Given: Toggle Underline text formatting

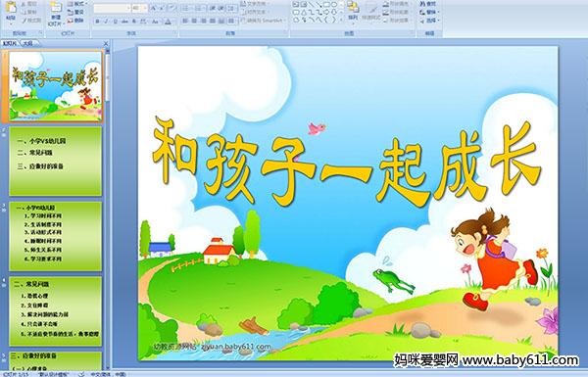Looking at the screenshot, I should [115, 22].
